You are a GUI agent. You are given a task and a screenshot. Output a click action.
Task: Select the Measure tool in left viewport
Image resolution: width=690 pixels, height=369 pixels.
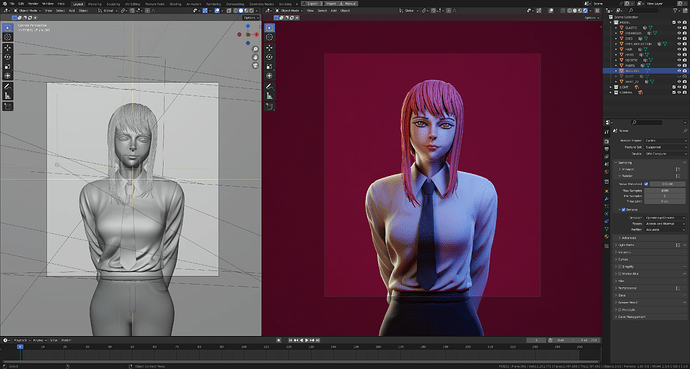pyautogui.click(x=8, y=95)
